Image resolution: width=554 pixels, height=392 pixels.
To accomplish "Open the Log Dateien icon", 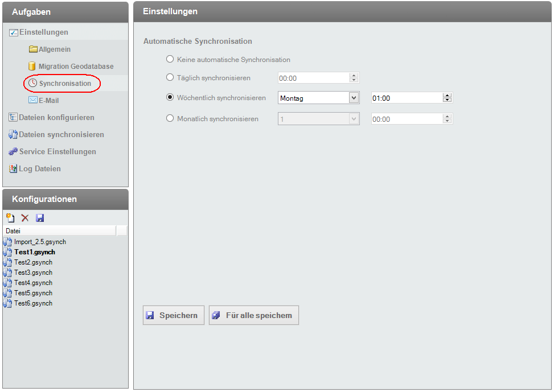I will (x=13, y=169).
